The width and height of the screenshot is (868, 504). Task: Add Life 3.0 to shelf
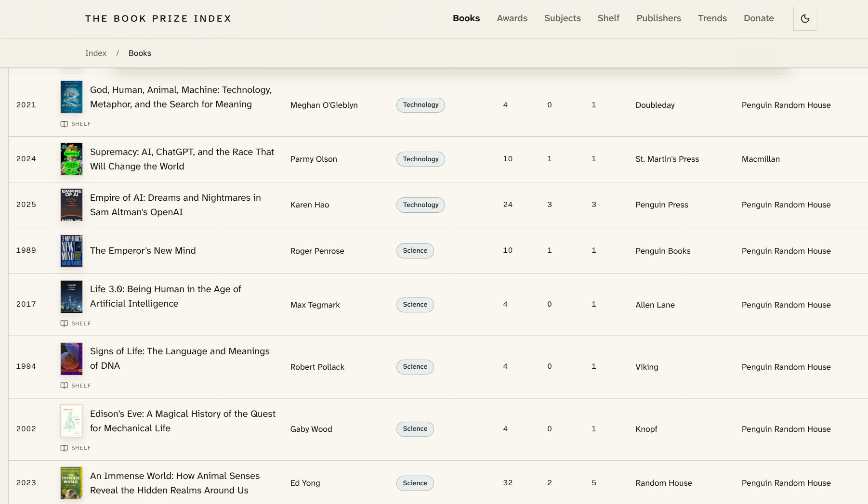pos(76,323)
